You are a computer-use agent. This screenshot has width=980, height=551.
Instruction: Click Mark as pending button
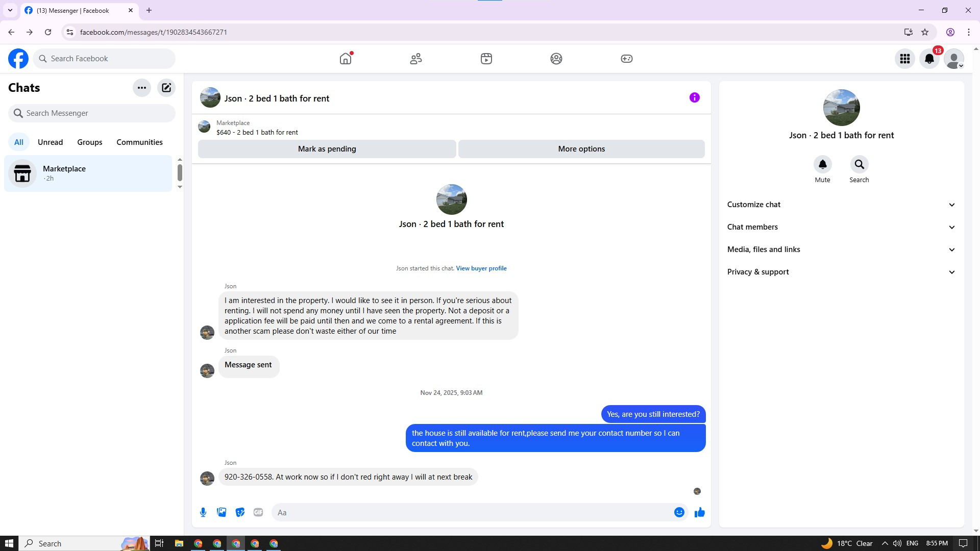327,149
